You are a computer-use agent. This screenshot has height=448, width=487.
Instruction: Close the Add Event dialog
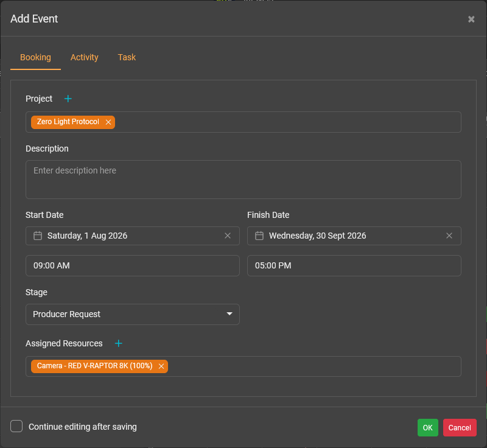tap(471, 19)
